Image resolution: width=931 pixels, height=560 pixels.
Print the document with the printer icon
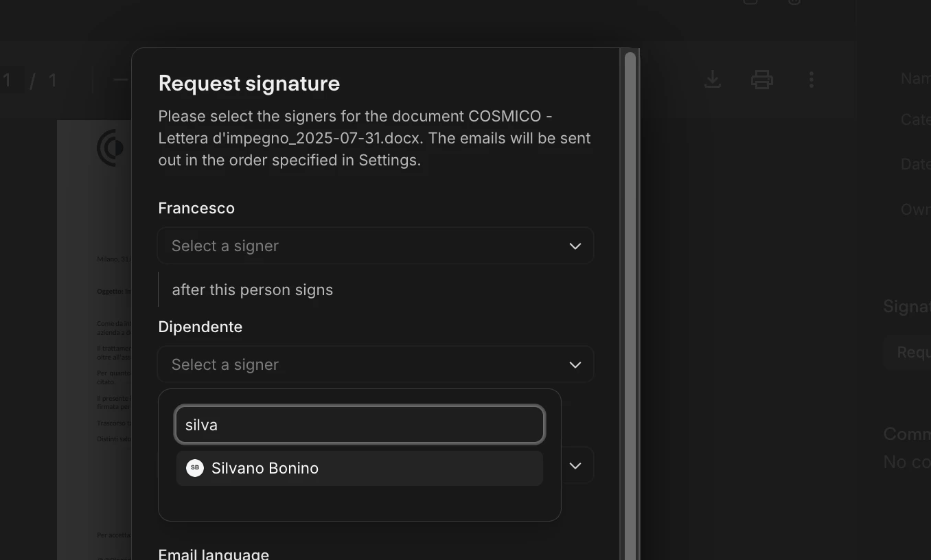click(x=762, y=80)
